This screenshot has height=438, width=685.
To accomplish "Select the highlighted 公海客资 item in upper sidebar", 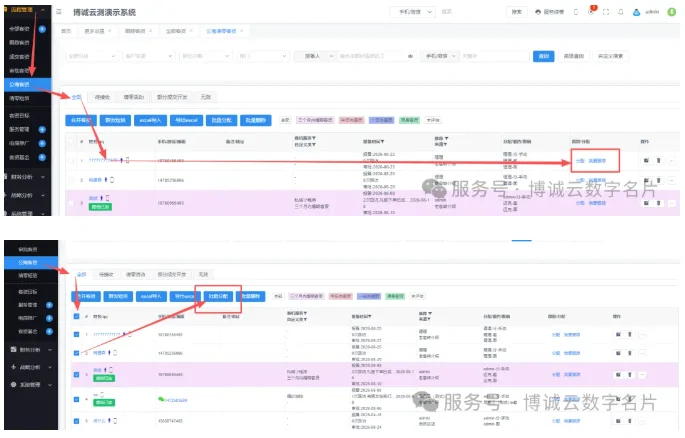I will click(x=28, y=84).
